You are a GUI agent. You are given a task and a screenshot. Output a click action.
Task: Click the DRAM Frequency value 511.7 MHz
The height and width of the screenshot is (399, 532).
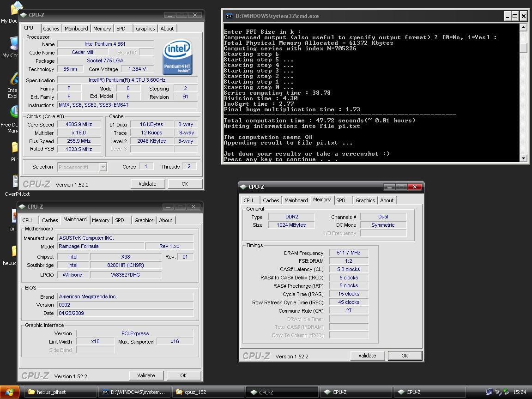click(x=349, y=253)
